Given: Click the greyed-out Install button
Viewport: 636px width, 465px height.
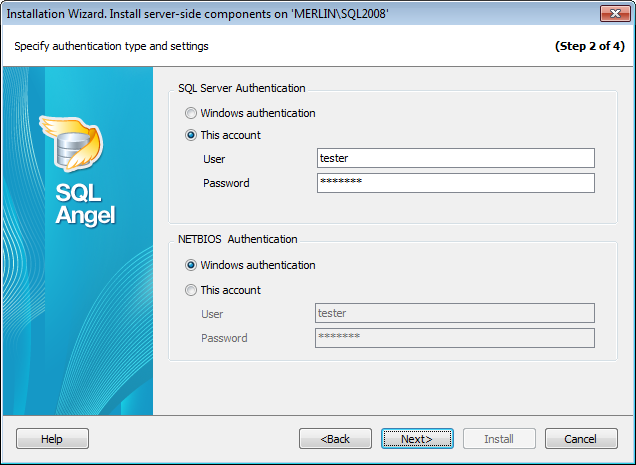Looking at the screenshot, I should pyautogui.click(x=499, y=439).
